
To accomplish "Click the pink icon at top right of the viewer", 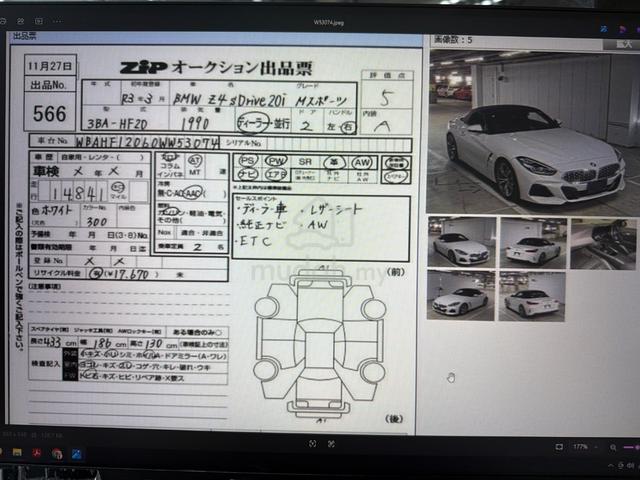I will [622, 29].
